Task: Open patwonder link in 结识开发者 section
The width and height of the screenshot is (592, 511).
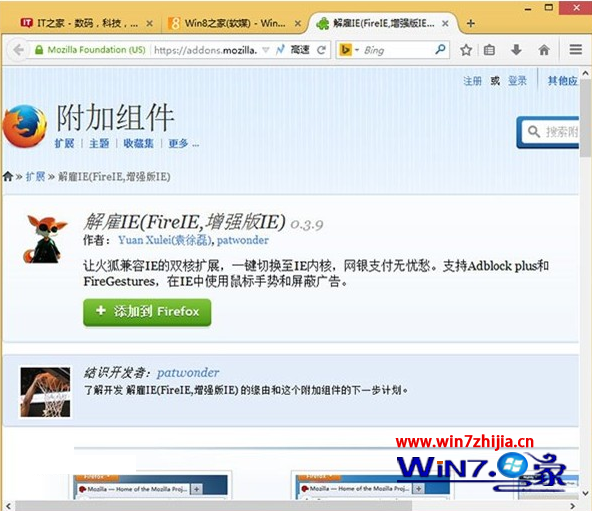Action: point(188,373)
